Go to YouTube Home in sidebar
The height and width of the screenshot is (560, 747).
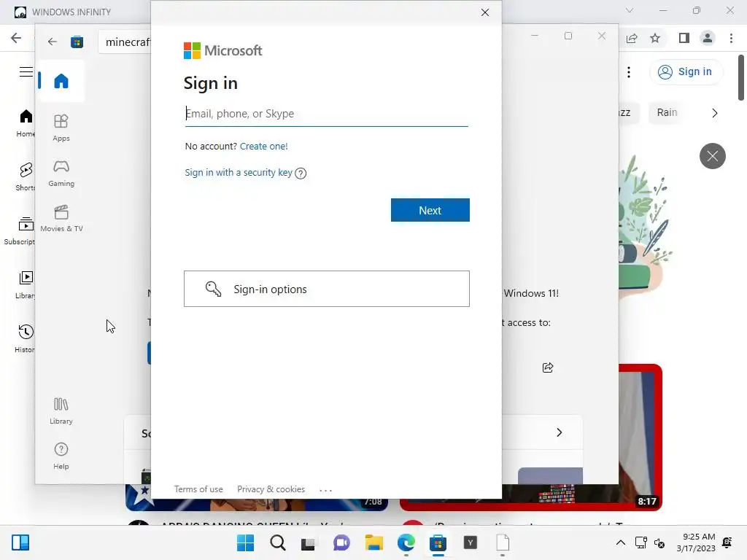pos(26,122)
